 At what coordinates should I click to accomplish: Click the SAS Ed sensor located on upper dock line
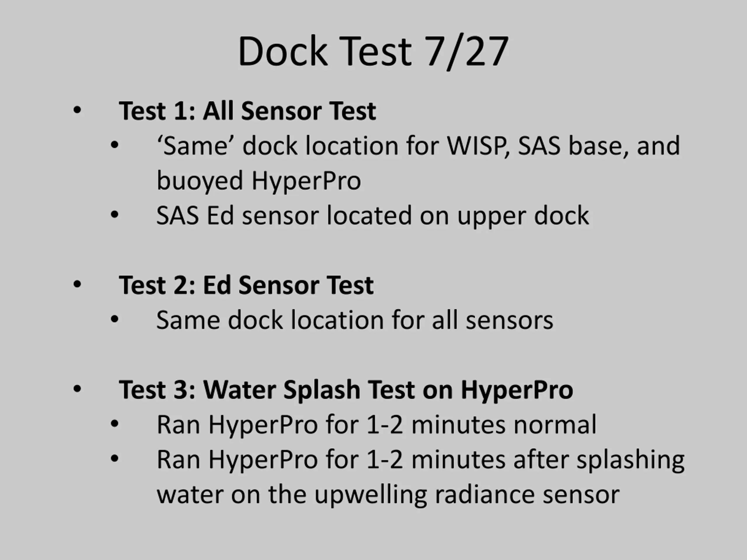[373, 215]
